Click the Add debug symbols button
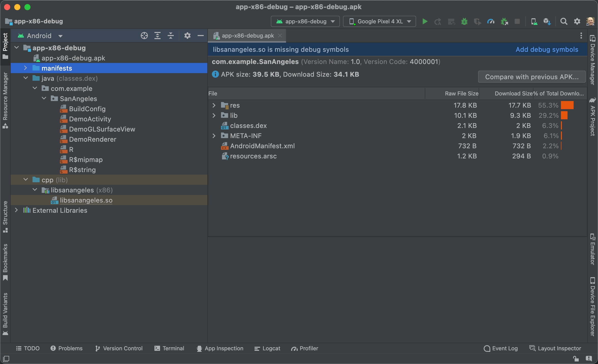598x364 pixels. pos(547,49)
